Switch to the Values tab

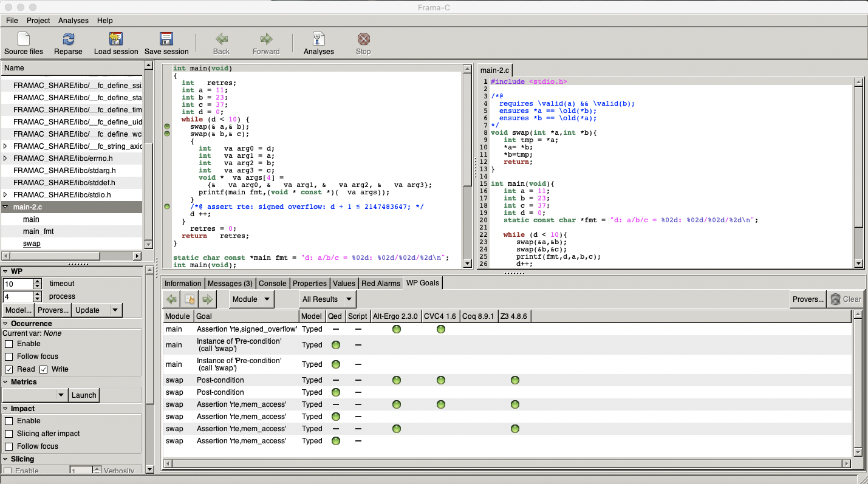pyautogui.click(x=344, y=284)
